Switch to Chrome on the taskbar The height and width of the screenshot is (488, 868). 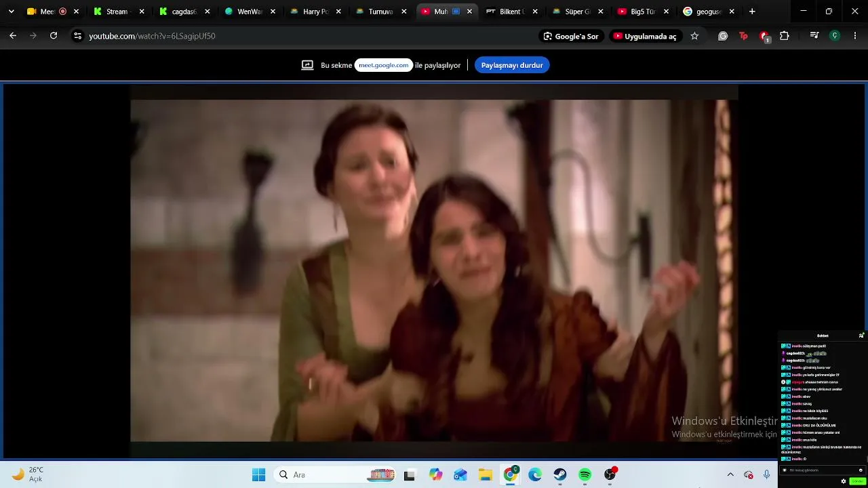511,475
